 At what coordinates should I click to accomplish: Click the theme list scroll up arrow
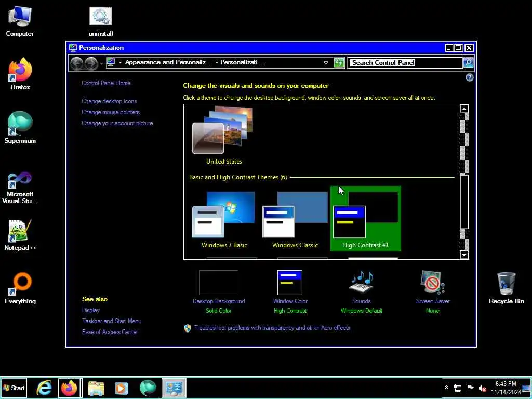[464, 109]
